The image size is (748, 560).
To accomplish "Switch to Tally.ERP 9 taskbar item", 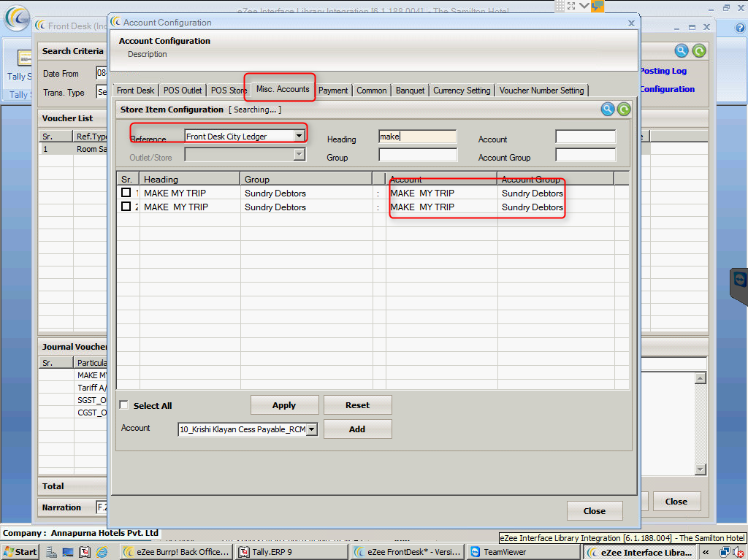I will coord(291,552).
